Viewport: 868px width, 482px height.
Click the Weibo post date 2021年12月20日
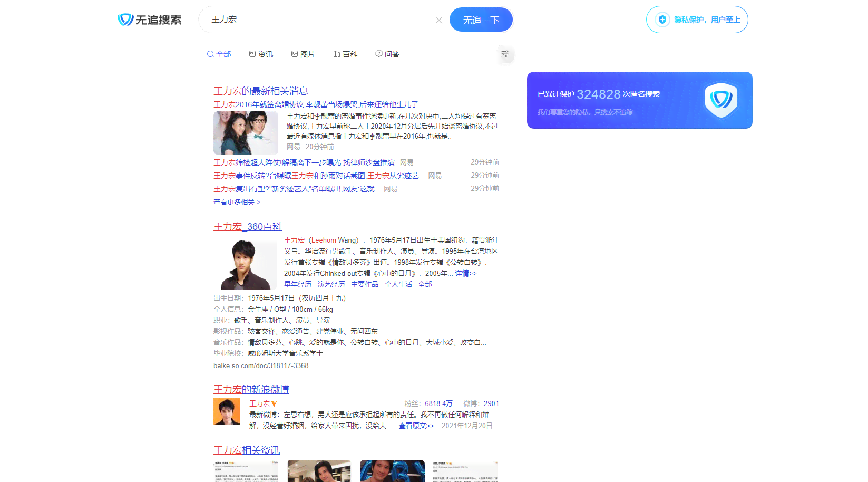(x=467, y=426)
